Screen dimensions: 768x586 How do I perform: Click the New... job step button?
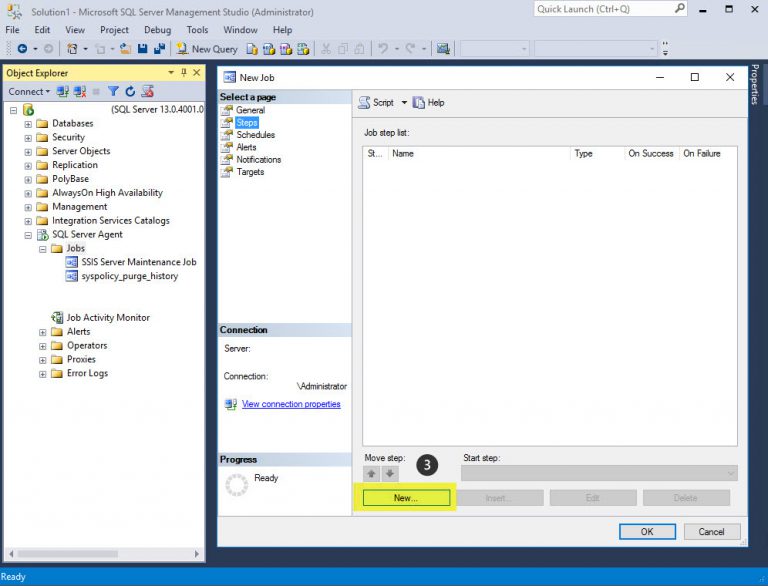pyautogui.click(x=406, y=498)
